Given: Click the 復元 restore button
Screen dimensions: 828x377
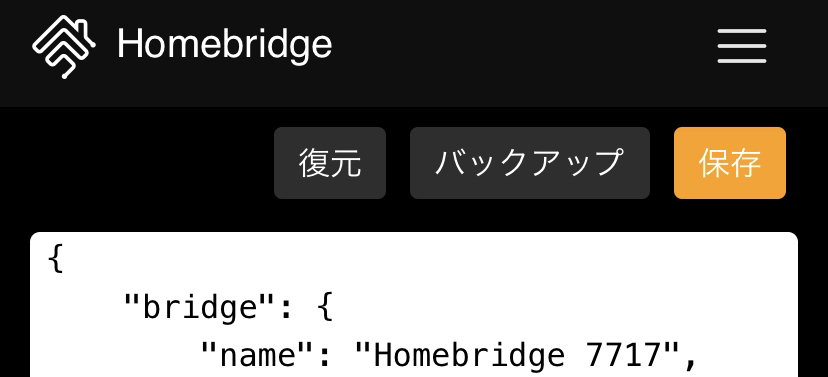Looking at the screenshot, I should point(330,163).
